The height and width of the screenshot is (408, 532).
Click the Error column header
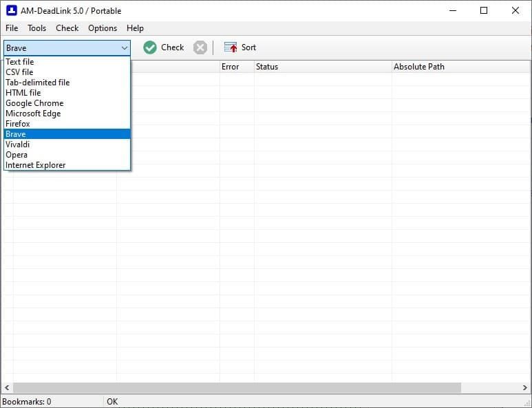point(237,67)
